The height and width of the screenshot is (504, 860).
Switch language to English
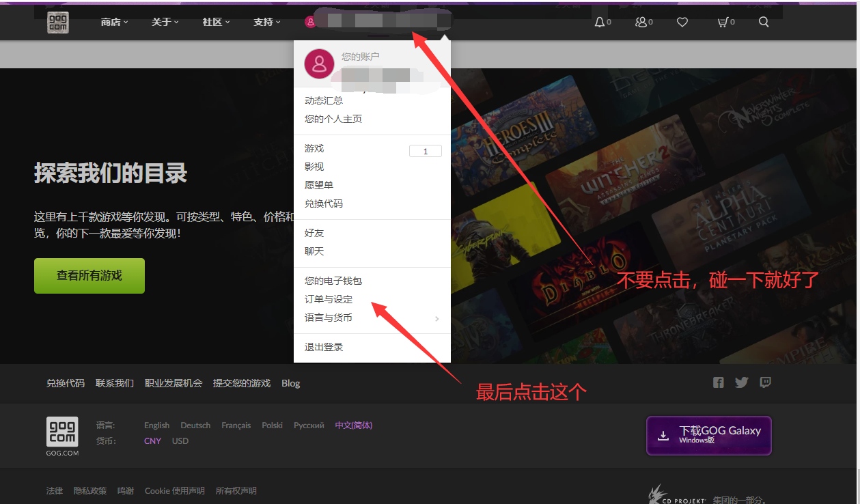click(156, 425)
